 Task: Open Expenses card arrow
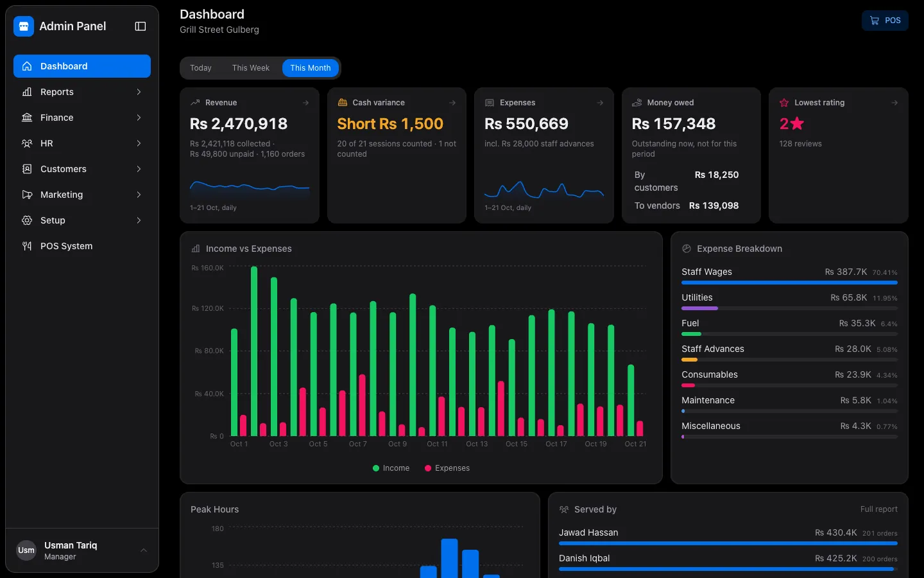click(x=600, y=103)
